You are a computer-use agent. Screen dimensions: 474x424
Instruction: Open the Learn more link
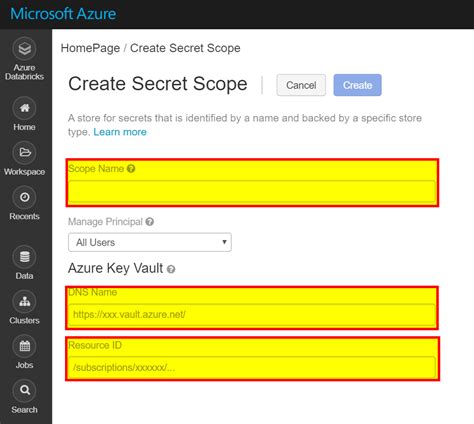click(x=120, y=132)
